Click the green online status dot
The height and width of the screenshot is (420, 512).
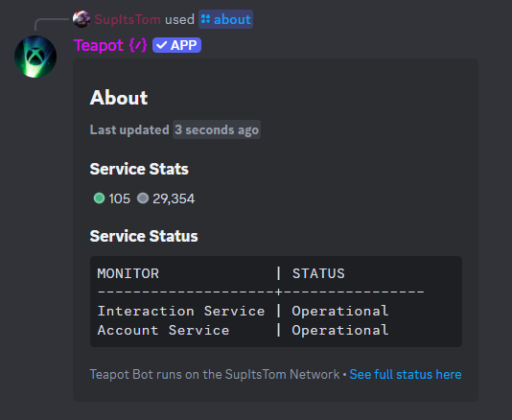pyautogui.click(x=99, y=198)
